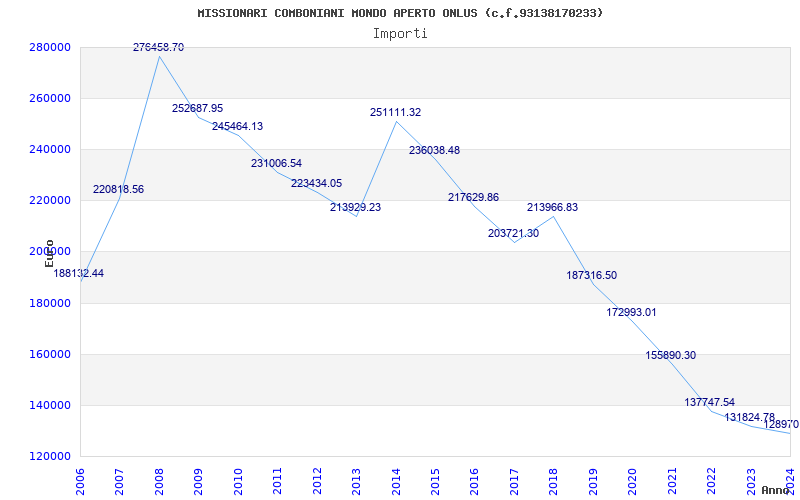Click the 2022 year axis label
This screenshot has width=800, height=500.
coord(711,480)
